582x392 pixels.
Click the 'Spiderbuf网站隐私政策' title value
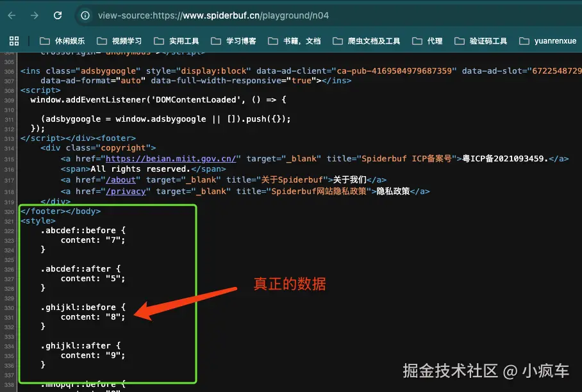pos(319,192)
